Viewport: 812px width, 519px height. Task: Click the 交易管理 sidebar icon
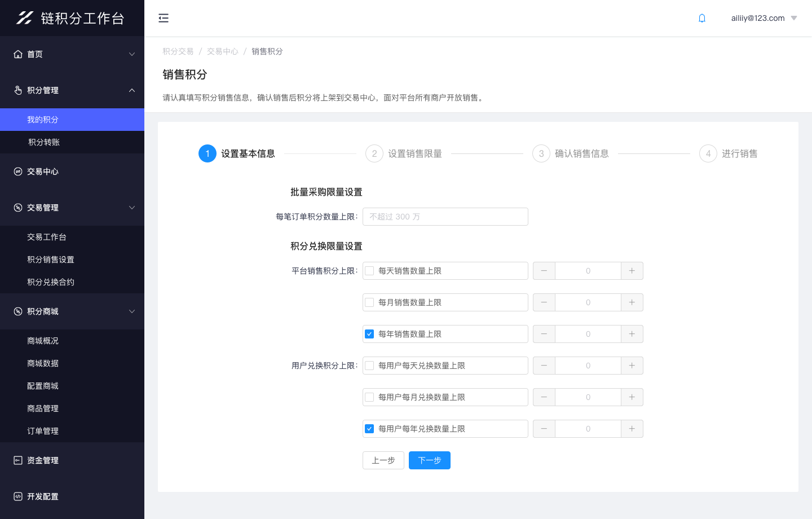pos(18,208)
